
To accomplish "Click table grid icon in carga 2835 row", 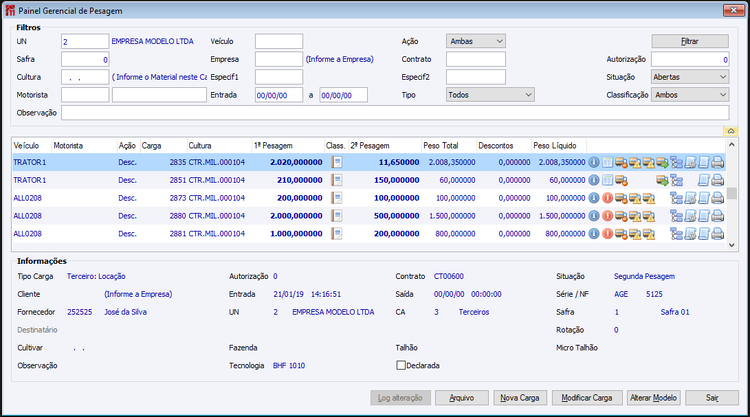I will pyautogui.click(x=607, y=162).
